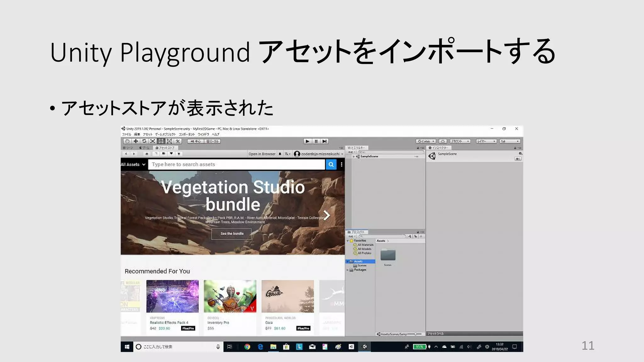The width and height of the screenshot is (644, 362).
Task: Open the All Assets category dropdown
Action: pyautogui.click(x=133, y=164)
